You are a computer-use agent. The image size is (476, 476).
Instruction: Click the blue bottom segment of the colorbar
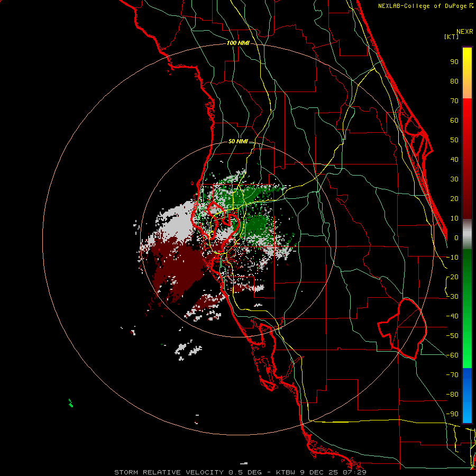[467, 396]
